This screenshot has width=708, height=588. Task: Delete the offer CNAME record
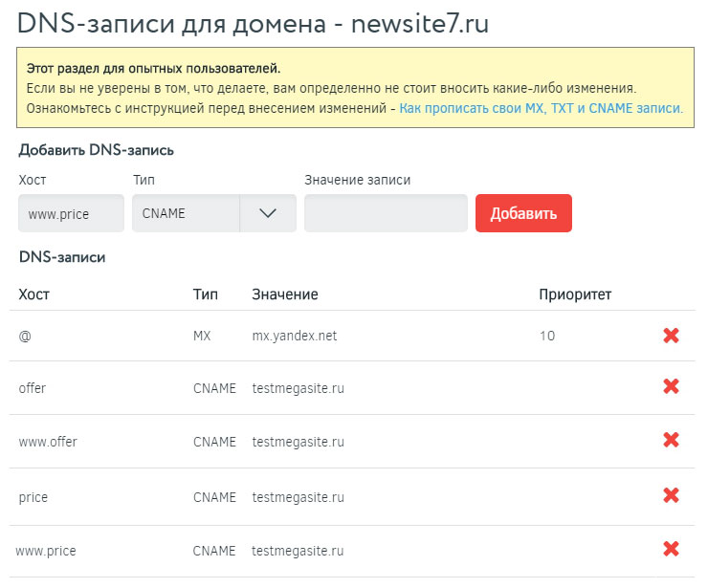[x=671, y=386]
